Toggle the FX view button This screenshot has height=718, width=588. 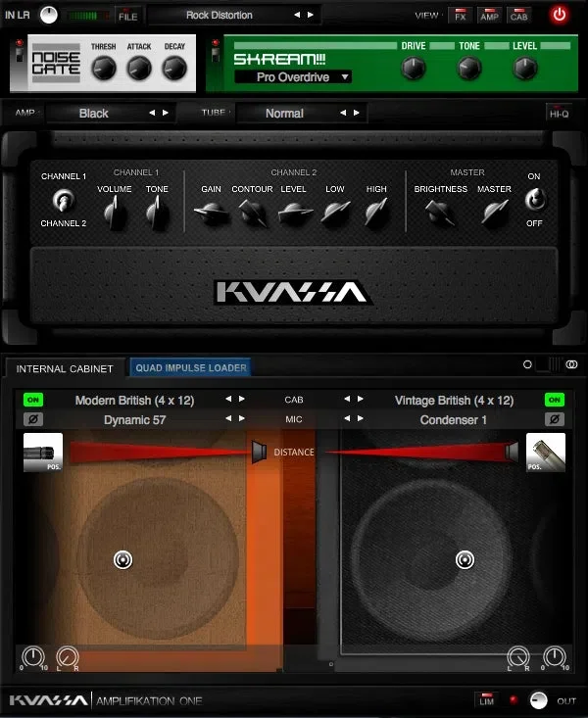coord(461,15)
